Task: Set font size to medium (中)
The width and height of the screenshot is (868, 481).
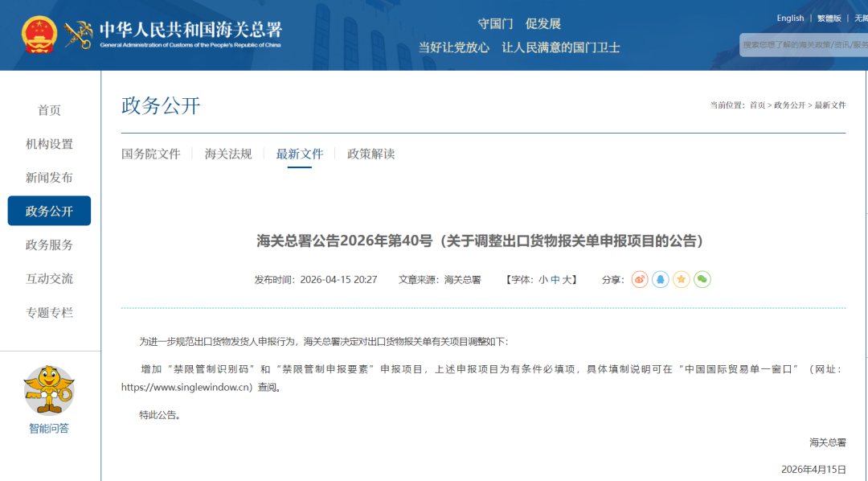Action: click(x=555, y=280)
